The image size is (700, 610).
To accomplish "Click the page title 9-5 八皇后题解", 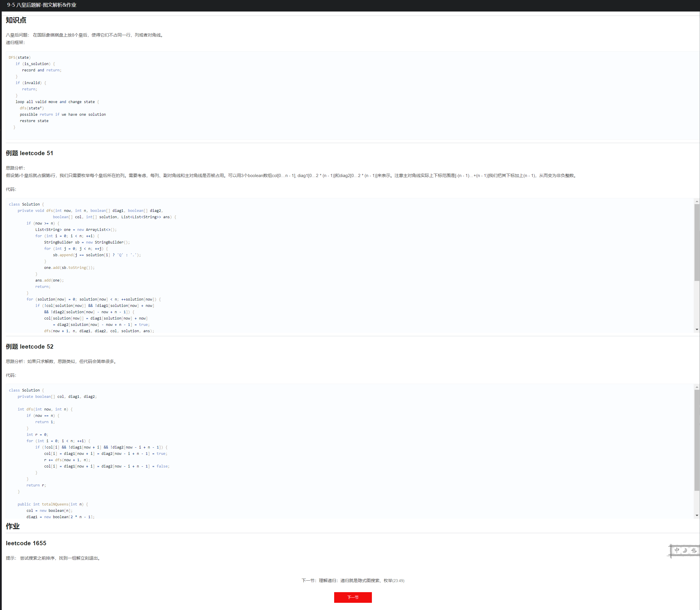I will (41, 5).
